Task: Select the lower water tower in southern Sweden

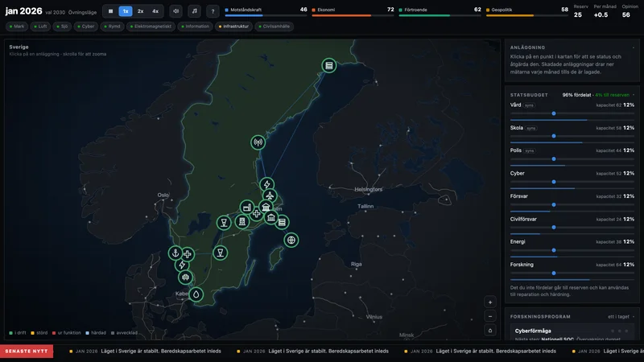Action: tap(220, 253)
